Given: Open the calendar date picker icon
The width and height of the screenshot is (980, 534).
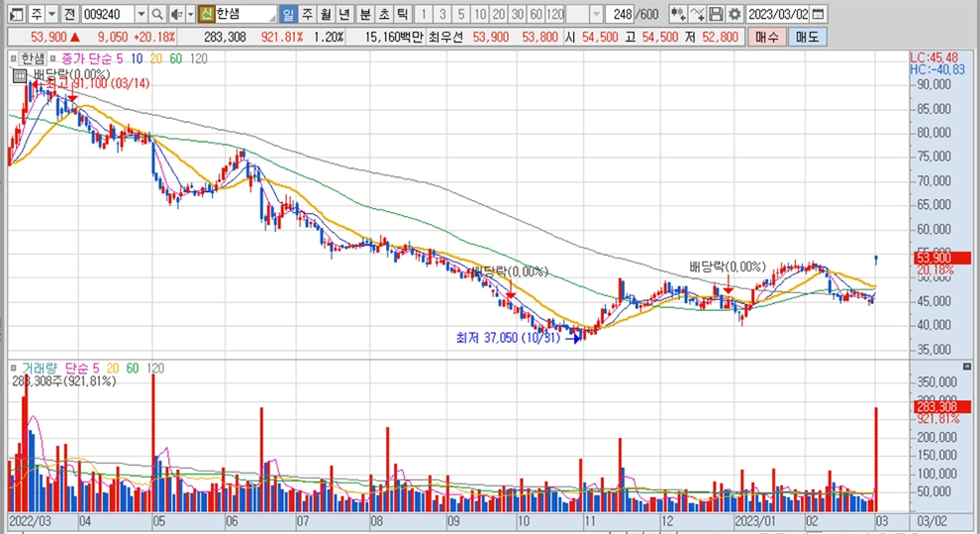Looking at the screenshot, I should coord(817,14).
